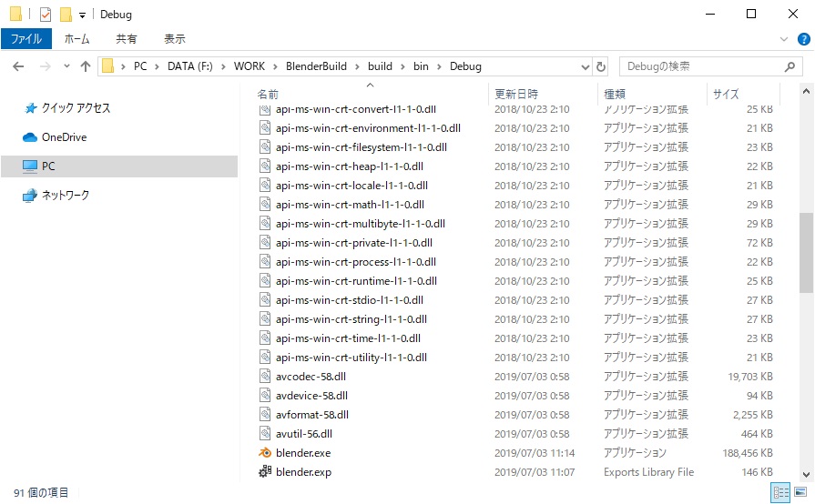This screenshot has width=815, height=504.
Task: Select クイック アクセス in navigation pane
Action: (x=76, y=108)
